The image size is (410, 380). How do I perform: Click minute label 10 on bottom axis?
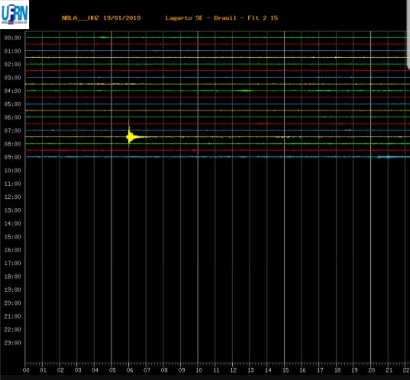click(x=199, y=370)
